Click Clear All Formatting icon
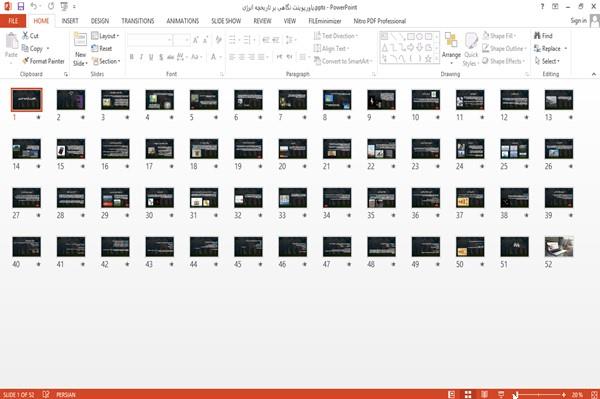This screenshot has width=600, height=399. 218,39
